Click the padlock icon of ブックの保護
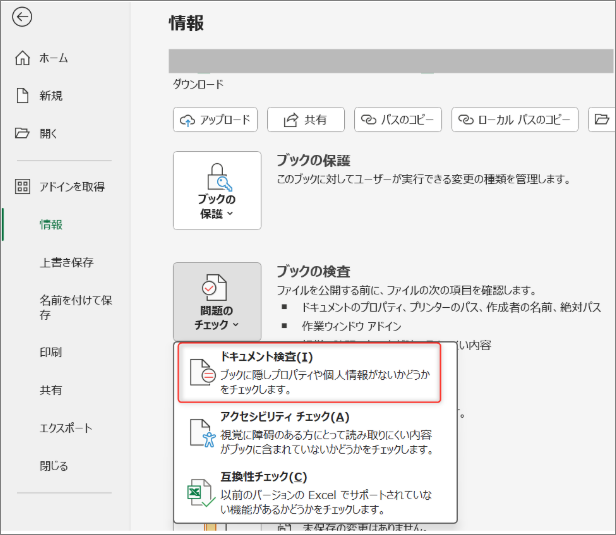This screenshot has height=535, width=616. tap(219, 177)
